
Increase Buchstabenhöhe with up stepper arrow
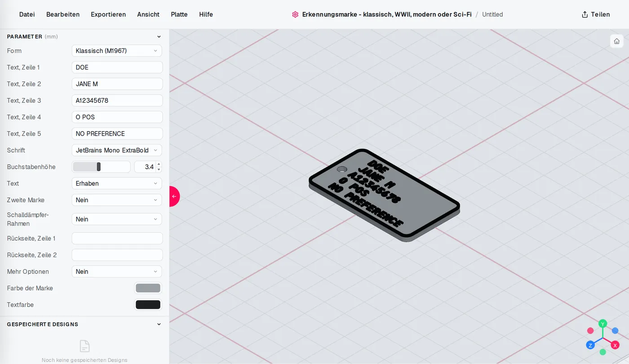159,164
